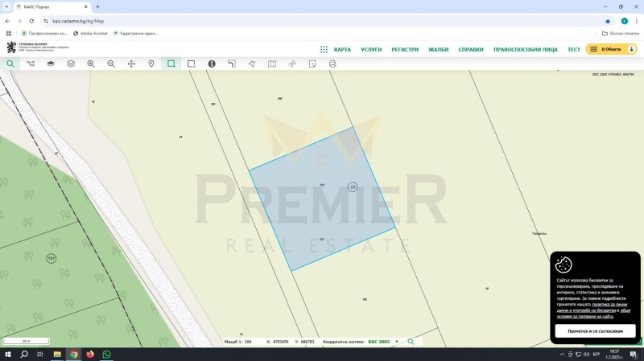Screen dimensions: 644x361
Task: Click the print map icon
Action: 332,64
